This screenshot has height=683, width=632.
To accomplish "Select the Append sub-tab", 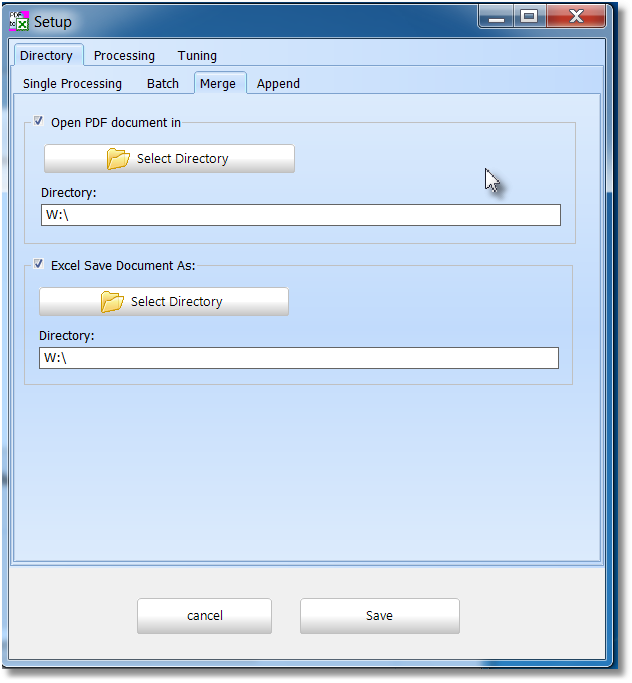I will (278, 84).
